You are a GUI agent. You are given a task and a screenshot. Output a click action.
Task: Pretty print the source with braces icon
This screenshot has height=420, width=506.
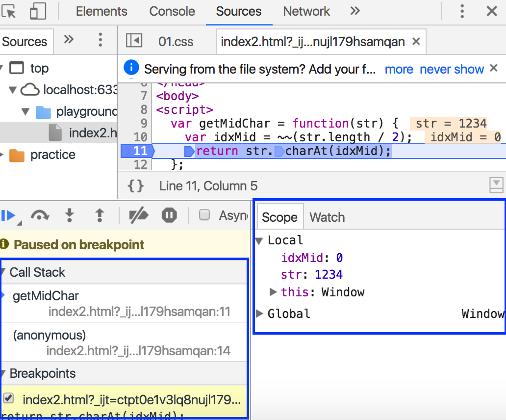coord(136,186)
